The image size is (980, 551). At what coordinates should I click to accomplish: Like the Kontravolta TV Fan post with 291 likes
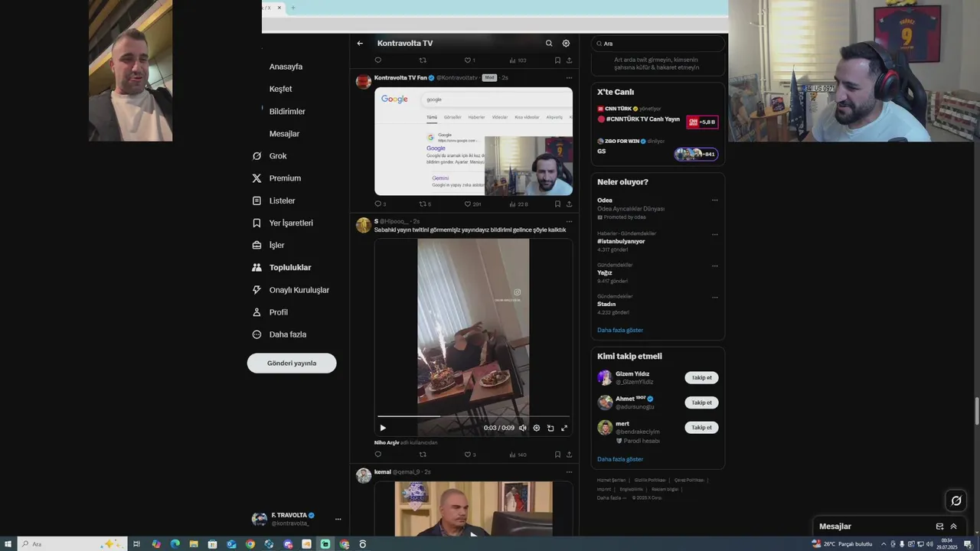point(468,204)
